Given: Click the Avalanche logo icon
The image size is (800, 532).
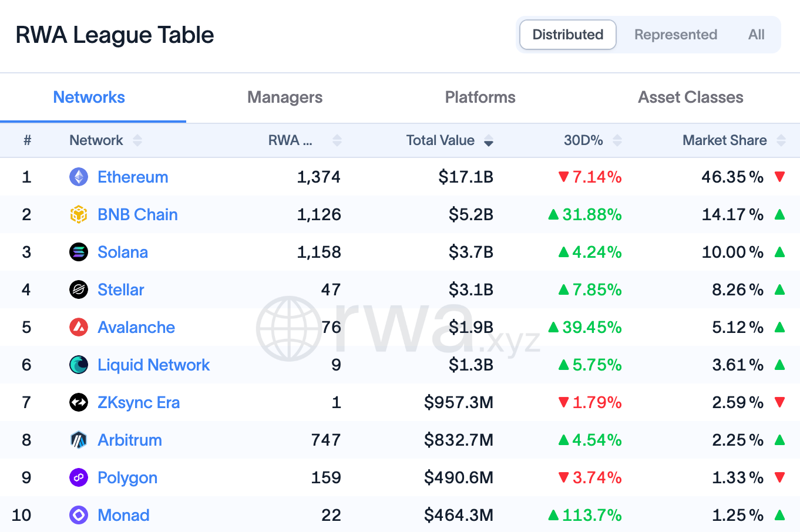Looking at the screenshot, I should 79,327.
